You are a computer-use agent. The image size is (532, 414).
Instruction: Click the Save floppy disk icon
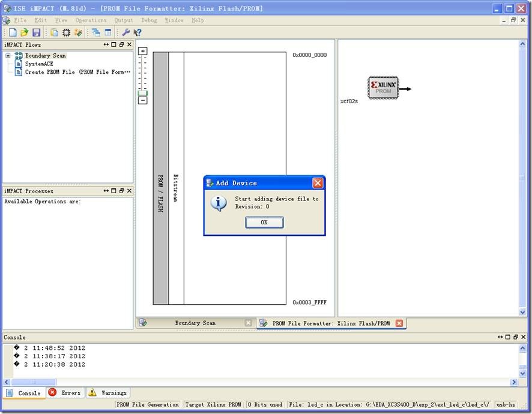pyautogui.click(x=36, y=32)
